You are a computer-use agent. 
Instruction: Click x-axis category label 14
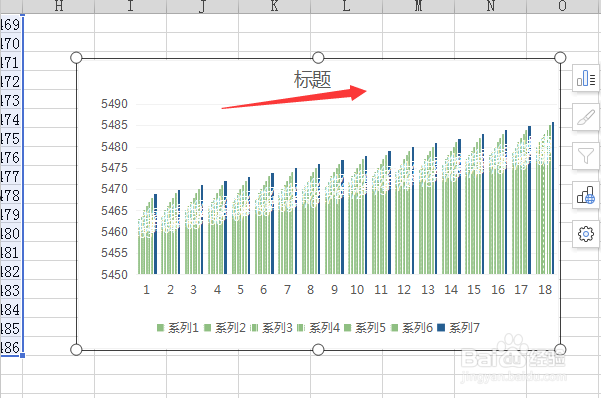[x=451, y=290]
